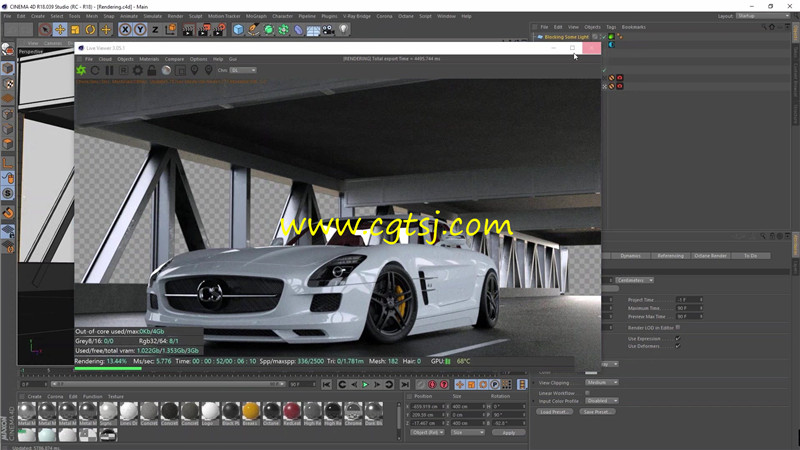Select the Live Selection tool

(45, 30)
